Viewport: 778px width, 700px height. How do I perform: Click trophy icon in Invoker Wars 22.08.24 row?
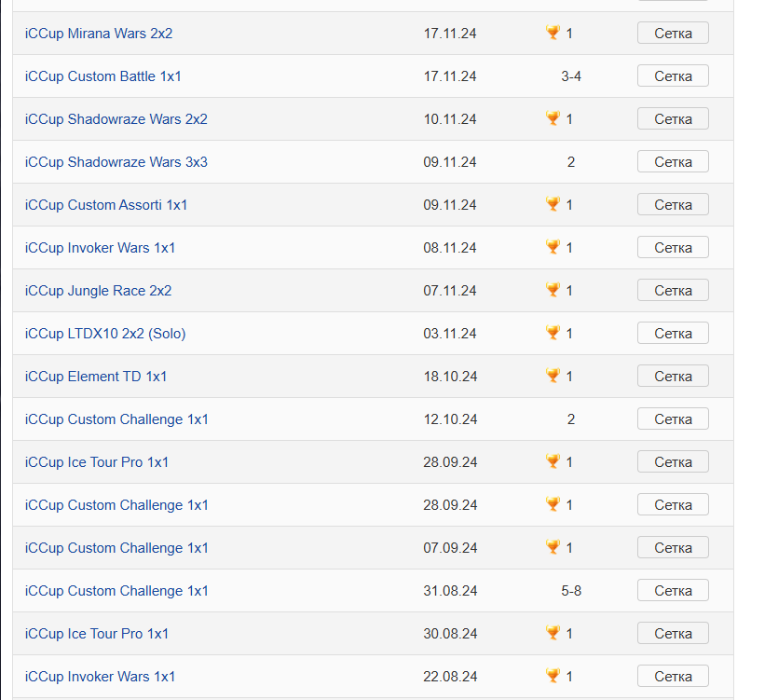pyautogui.click(x=553, y=676)
